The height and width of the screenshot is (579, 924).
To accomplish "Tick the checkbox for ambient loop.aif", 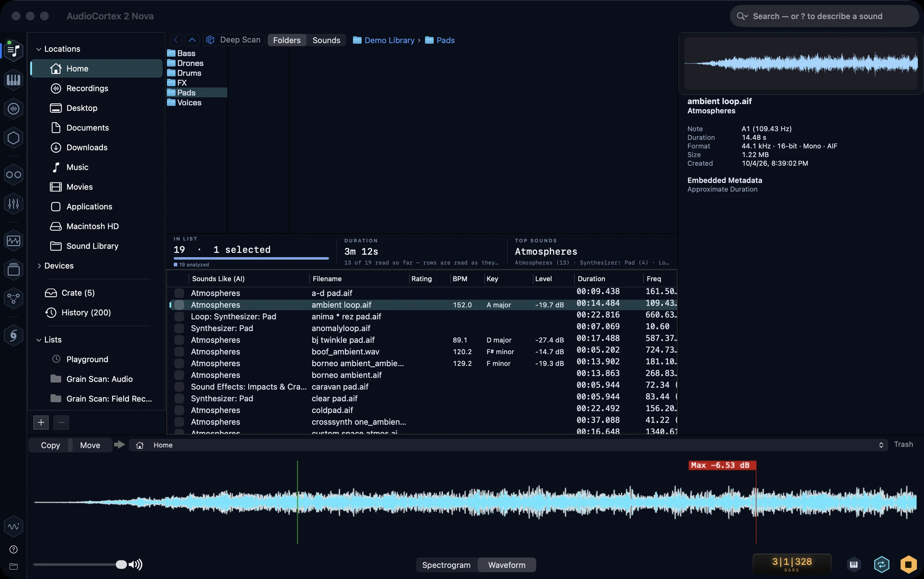I will (x=179, y=305).
